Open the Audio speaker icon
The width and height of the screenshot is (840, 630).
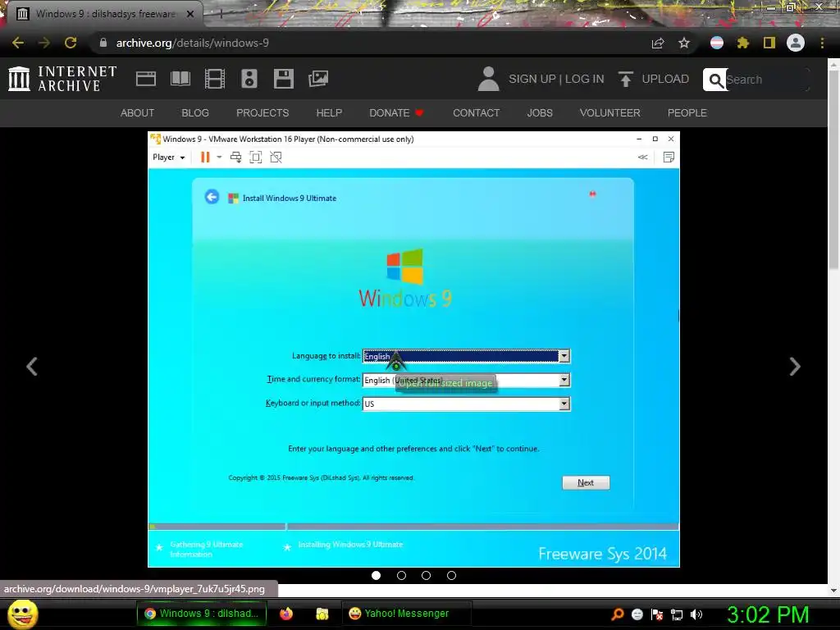point(249,79)
